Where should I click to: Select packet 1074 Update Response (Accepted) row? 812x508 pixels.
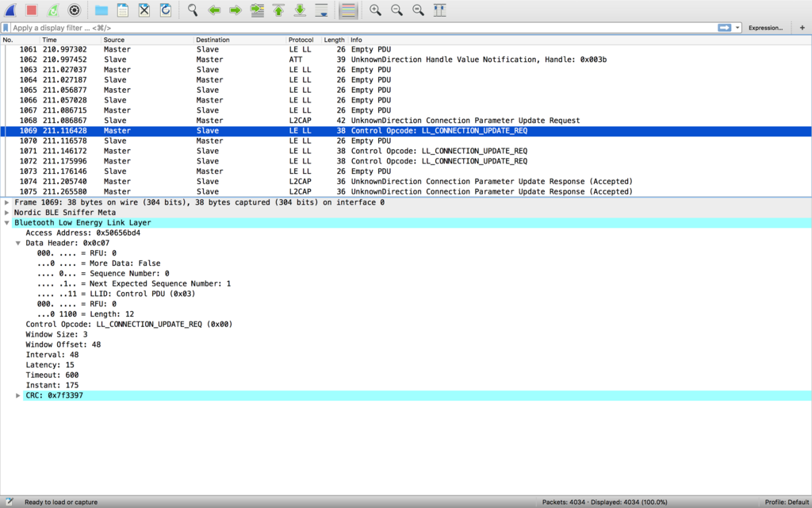point(406,182)
